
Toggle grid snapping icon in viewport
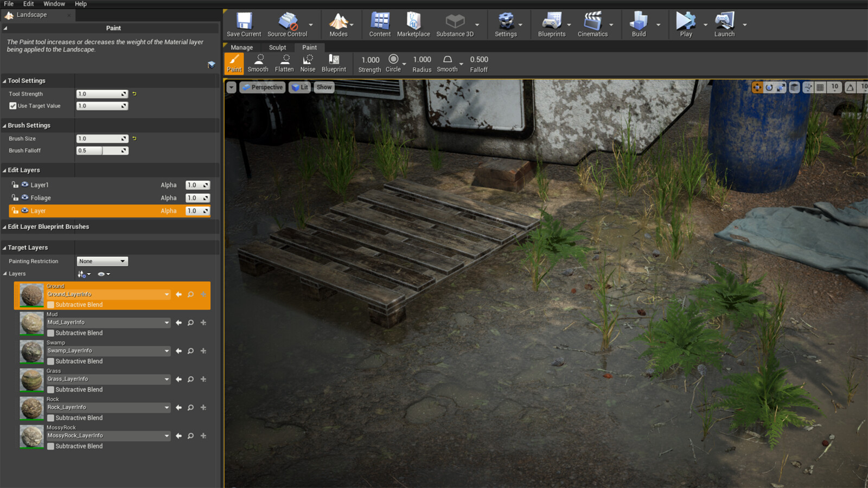[x=820, y=87]
